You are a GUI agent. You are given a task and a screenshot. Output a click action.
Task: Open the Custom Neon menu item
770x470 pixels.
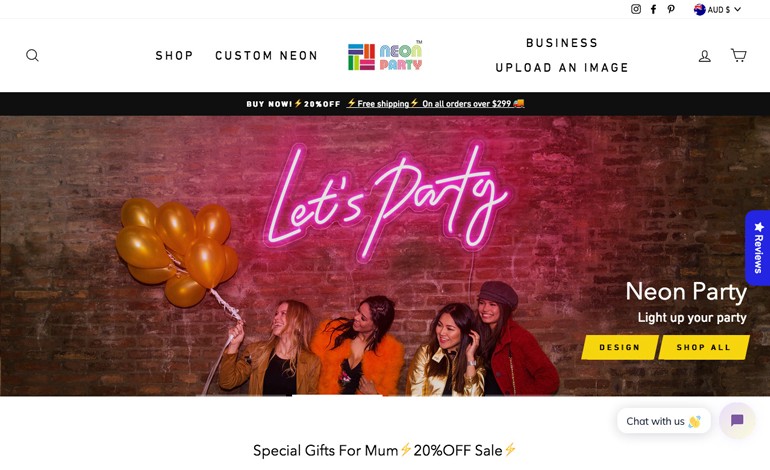point(266,55)
